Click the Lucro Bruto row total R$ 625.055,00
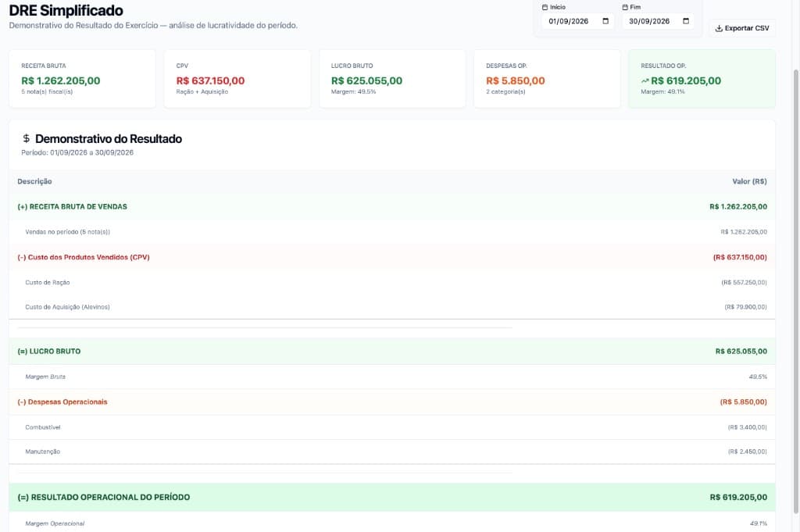 (x=741, y=351)
